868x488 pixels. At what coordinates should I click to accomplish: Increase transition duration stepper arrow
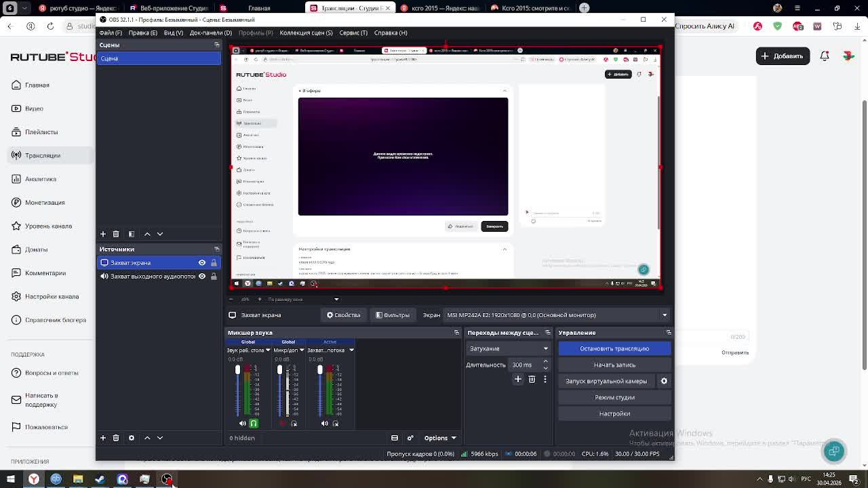coord(545,362)
